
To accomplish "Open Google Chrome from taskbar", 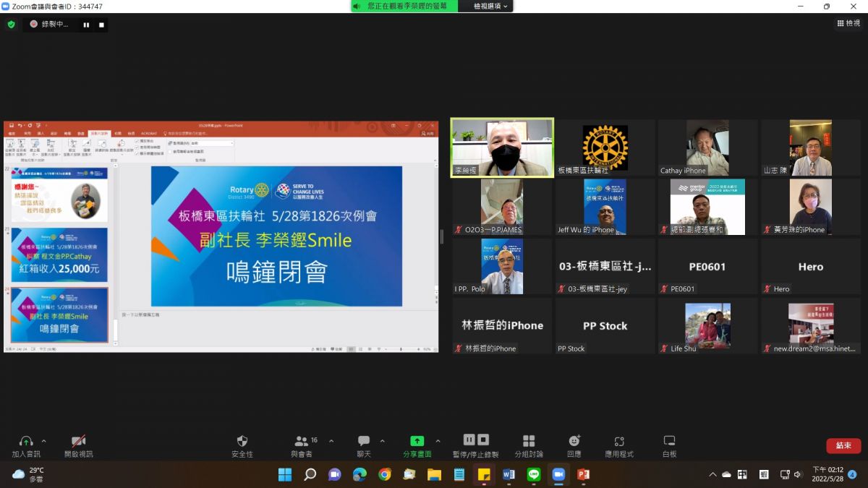I will click(385, 474).
